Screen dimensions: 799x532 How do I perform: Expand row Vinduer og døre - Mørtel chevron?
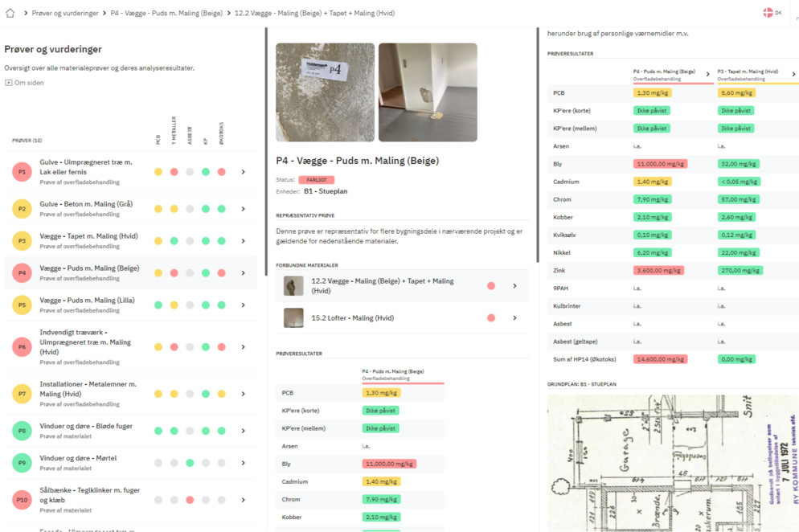click(x=243, y=463)
